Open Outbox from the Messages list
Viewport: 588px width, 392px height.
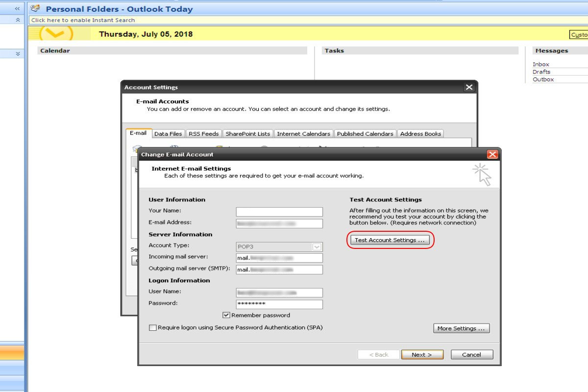(x=543, y=79)
